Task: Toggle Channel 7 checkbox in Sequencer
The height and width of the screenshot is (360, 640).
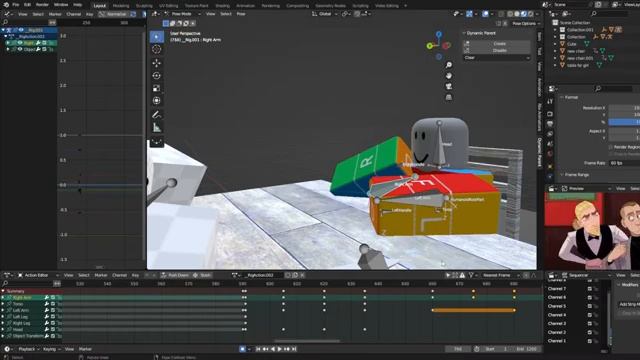Action: point(589,289)
